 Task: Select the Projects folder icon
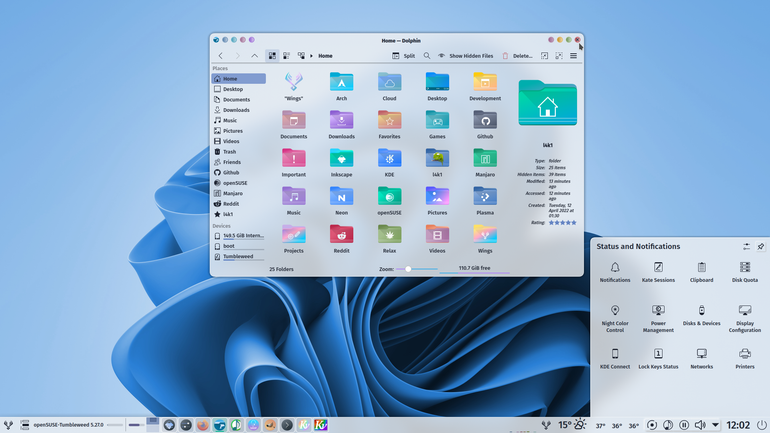point(294,235)
